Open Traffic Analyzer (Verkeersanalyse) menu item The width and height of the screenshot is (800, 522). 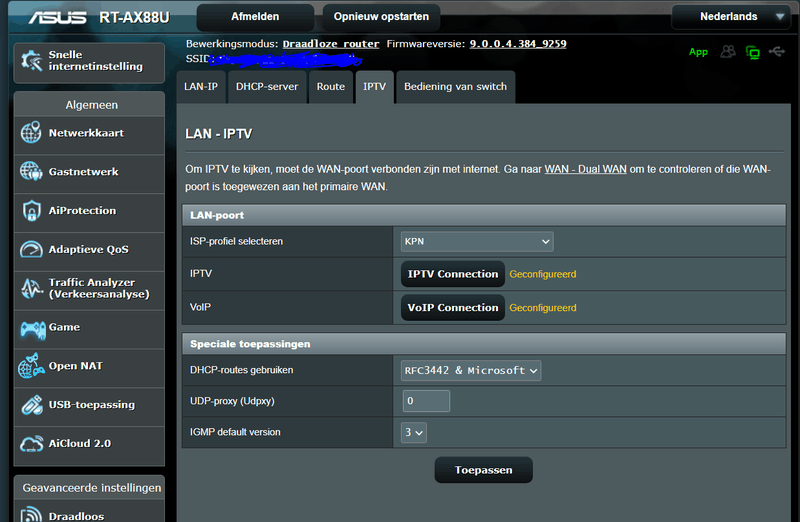(x=89, y=288)
